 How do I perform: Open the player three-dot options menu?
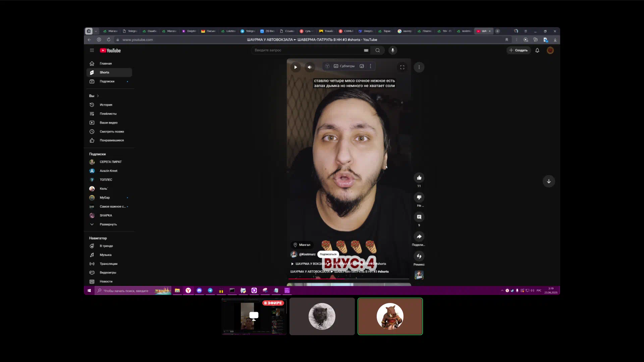pyautogui.click(x=370, y=66)
